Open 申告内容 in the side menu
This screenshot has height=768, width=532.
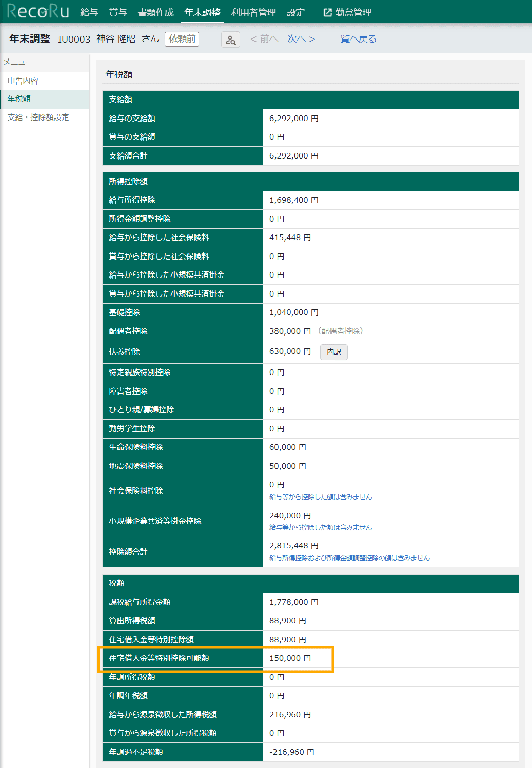click(45, 81)
